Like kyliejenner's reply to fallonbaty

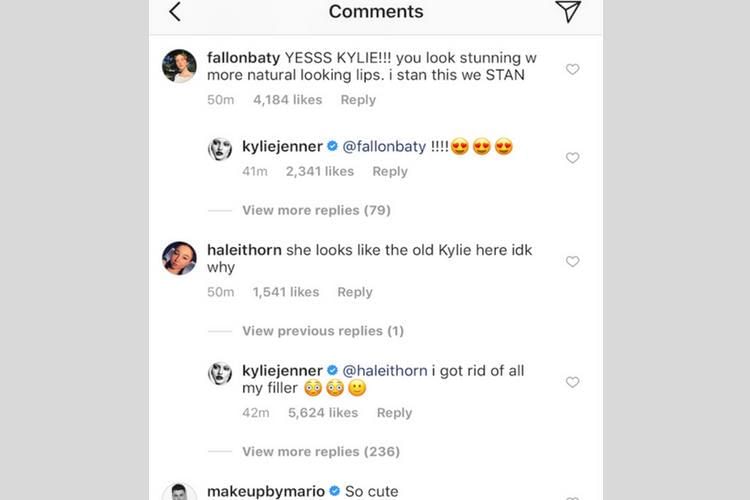[573, 158]
